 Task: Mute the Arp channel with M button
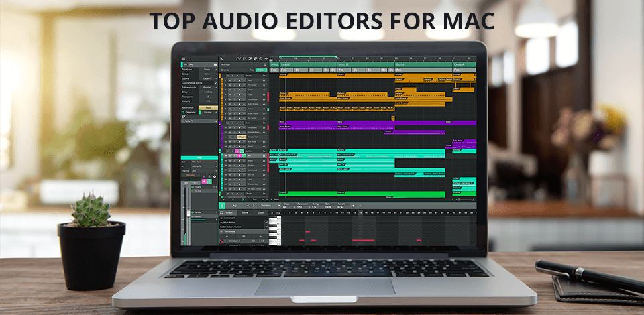click(204, 176)
